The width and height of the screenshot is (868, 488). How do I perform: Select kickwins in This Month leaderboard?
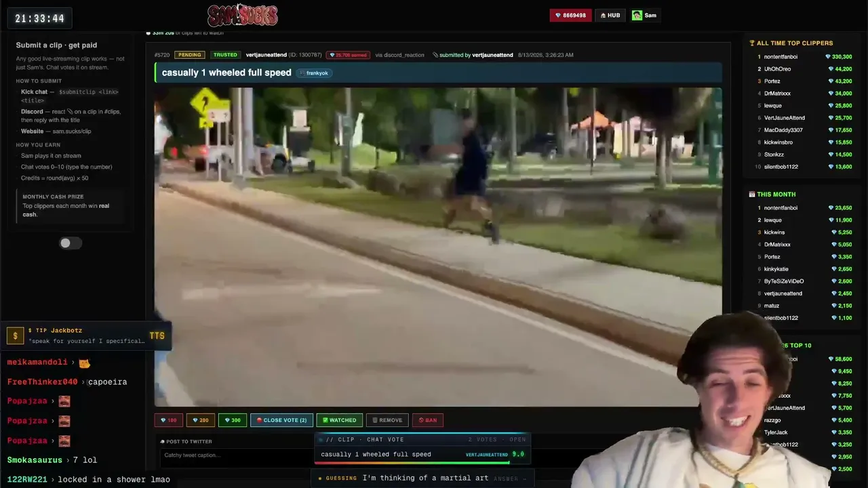click(774, 232)
